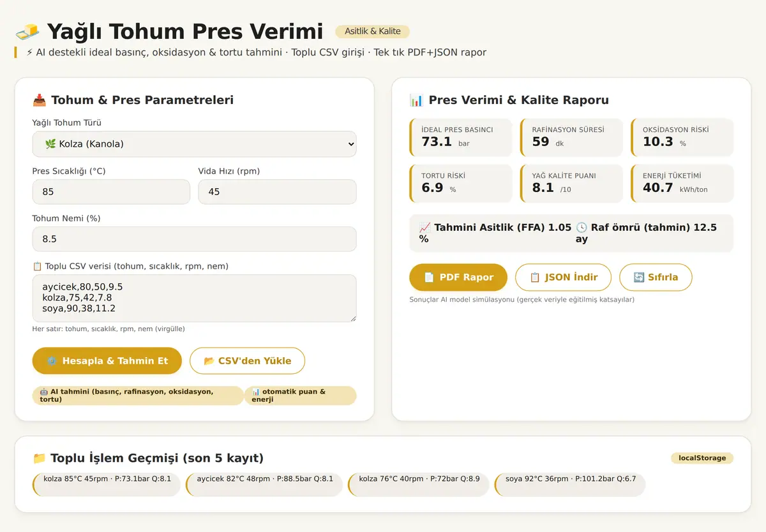The width and height of the screenshot is (766, 532).
Task: Click the clipboard icon in JSON İndir
Action: [536, 277]
